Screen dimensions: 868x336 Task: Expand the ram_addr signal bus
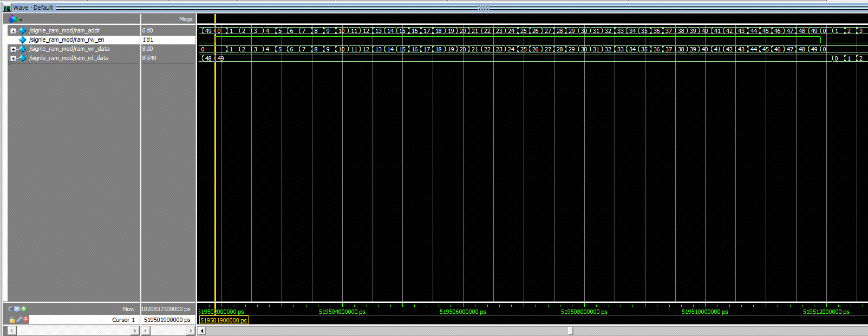[13, 31]
